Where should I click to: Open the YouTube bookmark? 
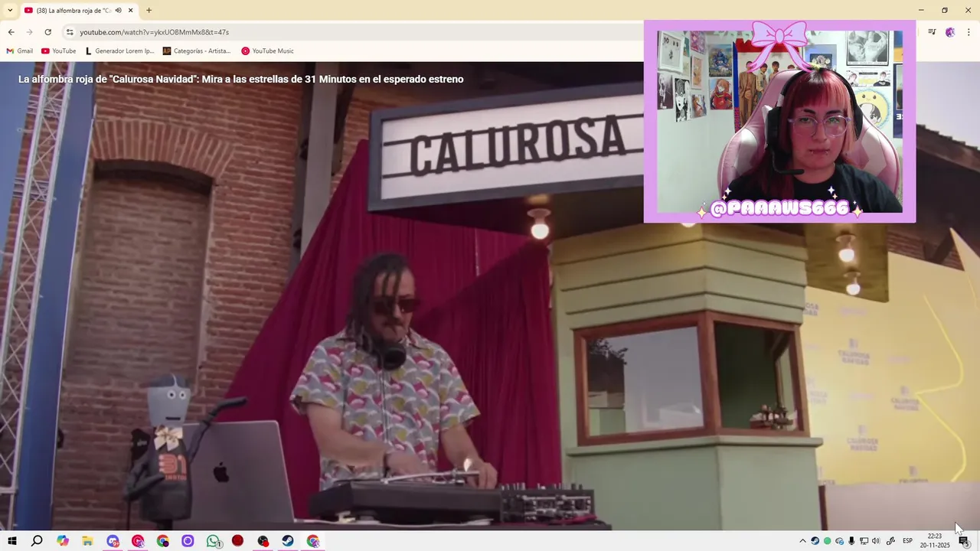(59, 51)
